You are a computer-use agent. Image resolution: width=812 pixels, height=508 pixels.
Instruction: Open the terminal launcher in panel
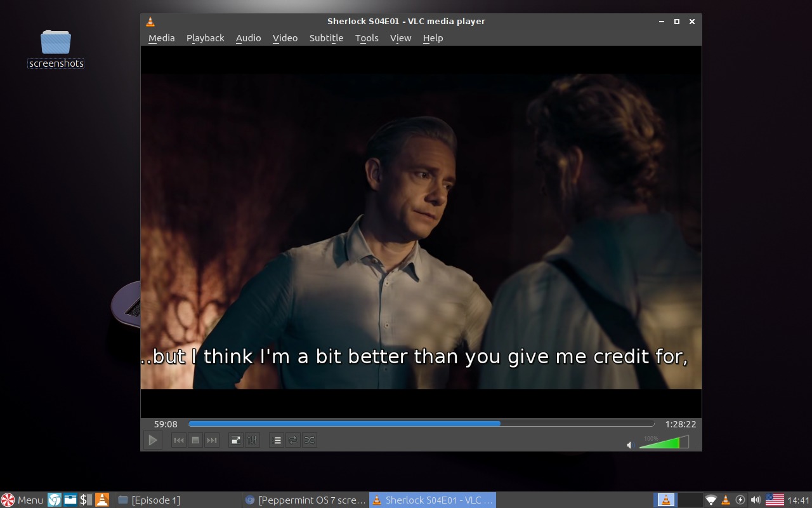[86, 500]
